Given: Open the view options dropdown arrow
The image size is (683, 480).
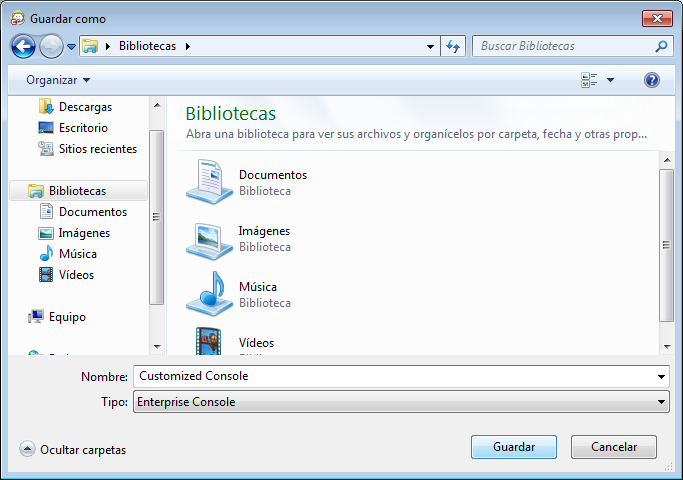Looking at the screenshot, I should pyautogui.click(x=610, y=80).
